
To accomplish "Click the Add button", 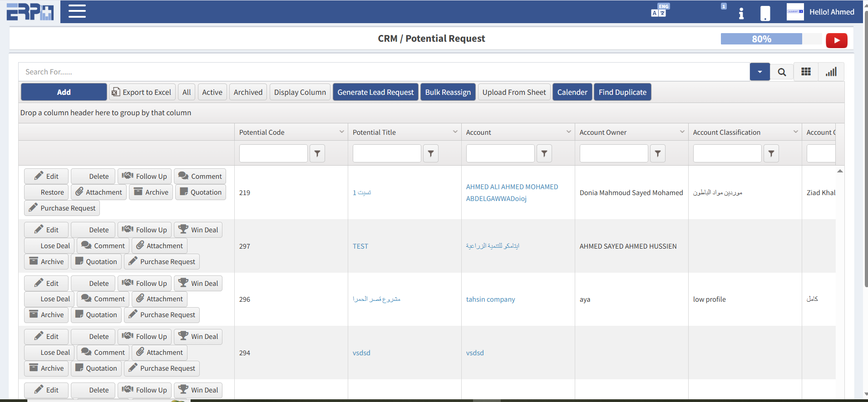I will (x=64, y=92).
